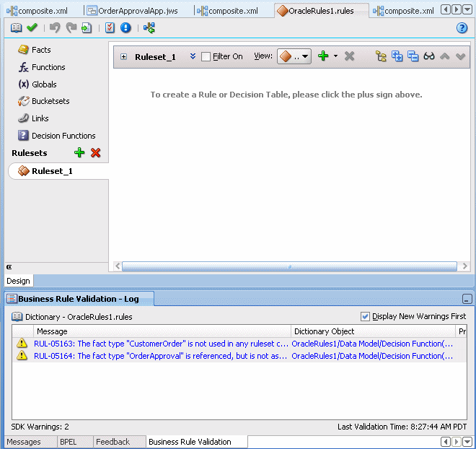Click the redo arrow icon
This screenshot has height=449, width=476.
click(71, 28)
